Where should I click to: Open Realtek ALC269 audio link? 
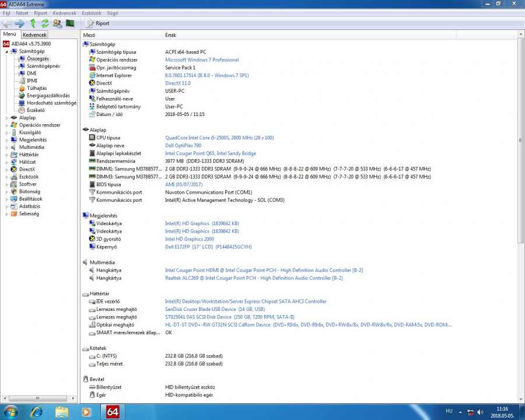tap(254, 278)
